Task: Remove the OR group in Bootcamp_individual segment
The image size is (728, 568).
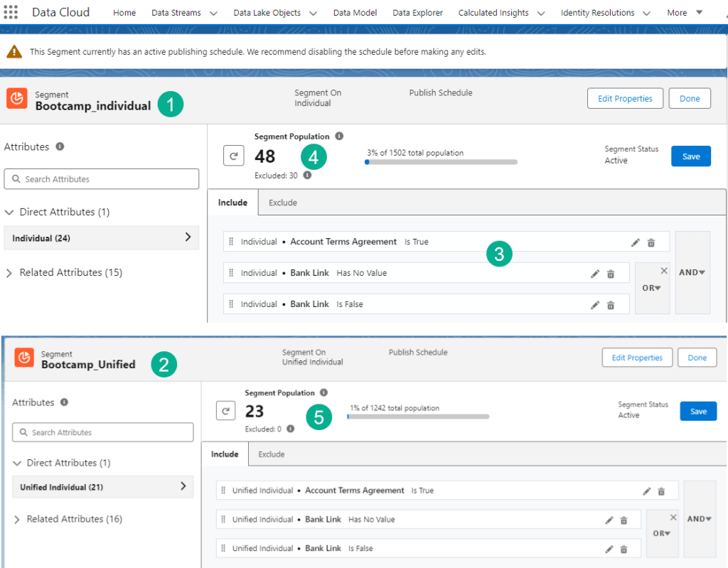Action: (x=664, y=271)
